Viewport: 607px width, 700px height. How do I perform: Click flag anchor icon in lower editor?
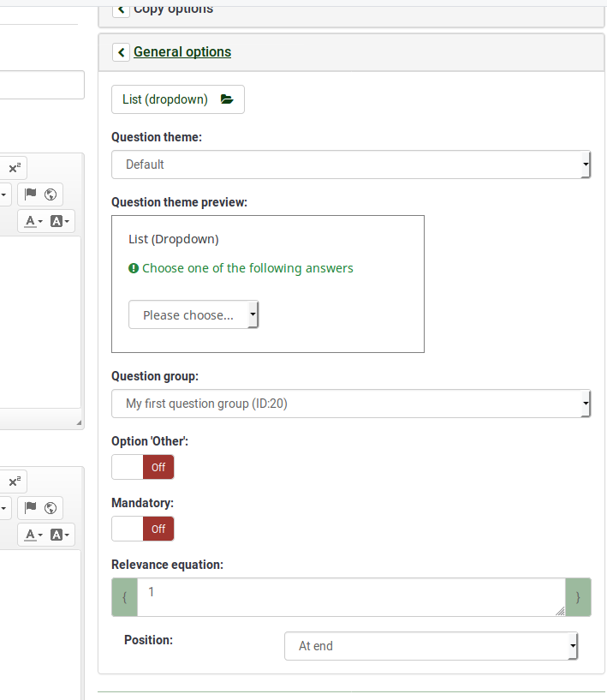click(x=31, y=508)
